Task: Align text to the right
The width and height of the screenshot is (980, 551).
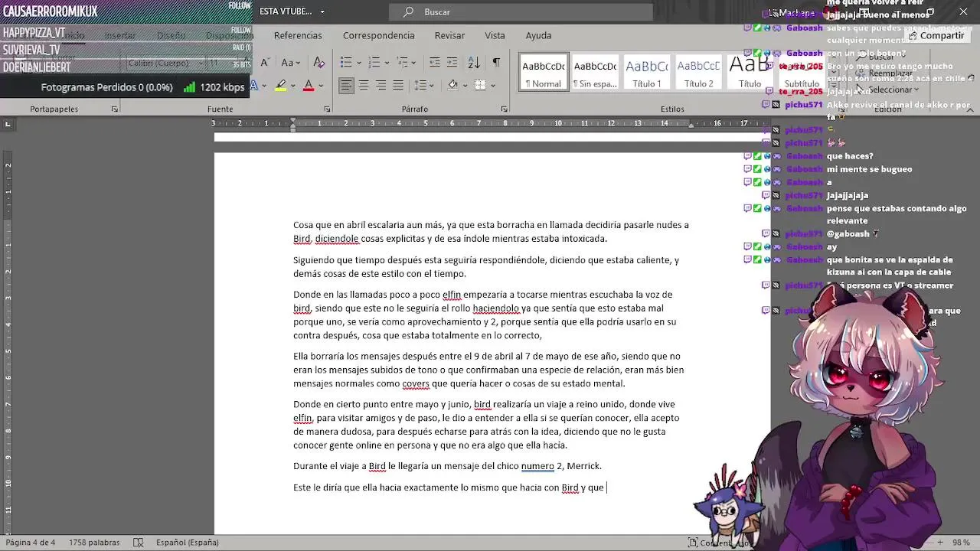Action: 381,85
